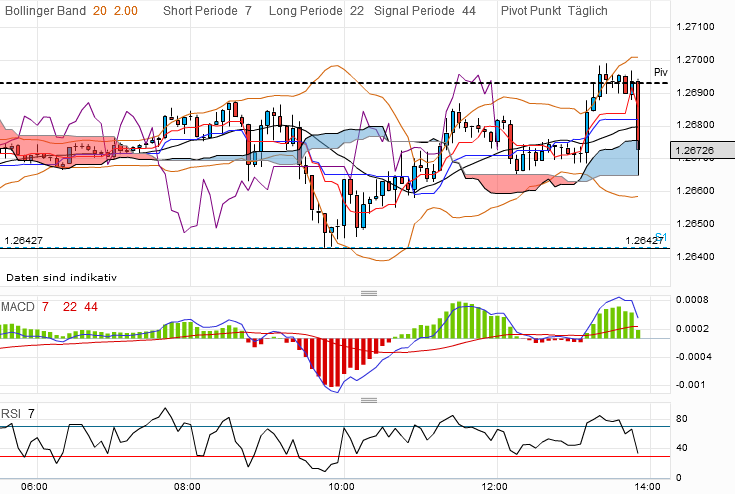Click the Signal Periode label
The width and height of the screenshot is (735, 494).
pyautogui.click(x=414, y=11)
